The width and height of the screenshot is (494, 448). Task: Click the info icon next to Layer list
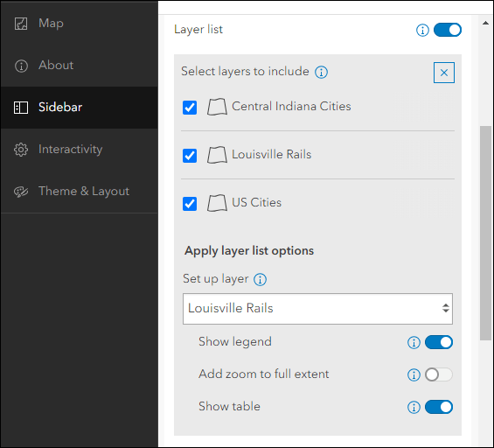(x=422, y=31)
